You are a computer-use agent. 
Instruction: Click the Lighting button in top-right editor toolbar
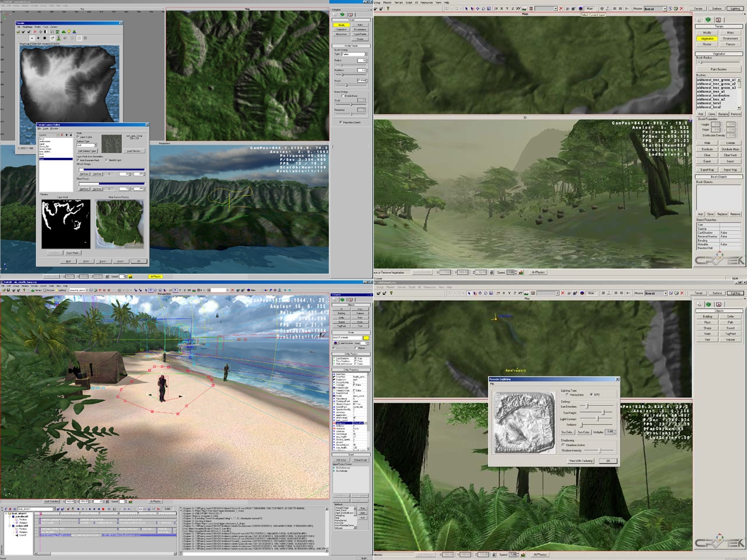tap(736, 9)
